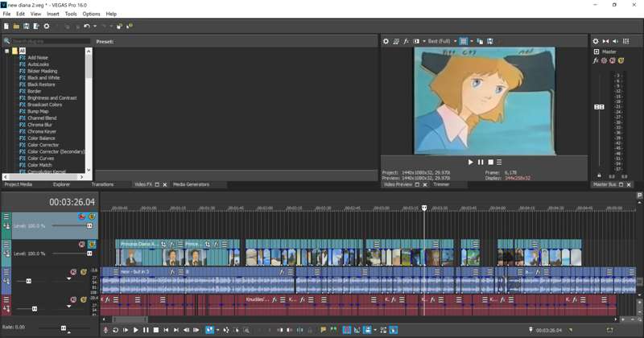The width and height of the screenshot is (644, 338).
Task: Mute the second video track
Action: 82,245
